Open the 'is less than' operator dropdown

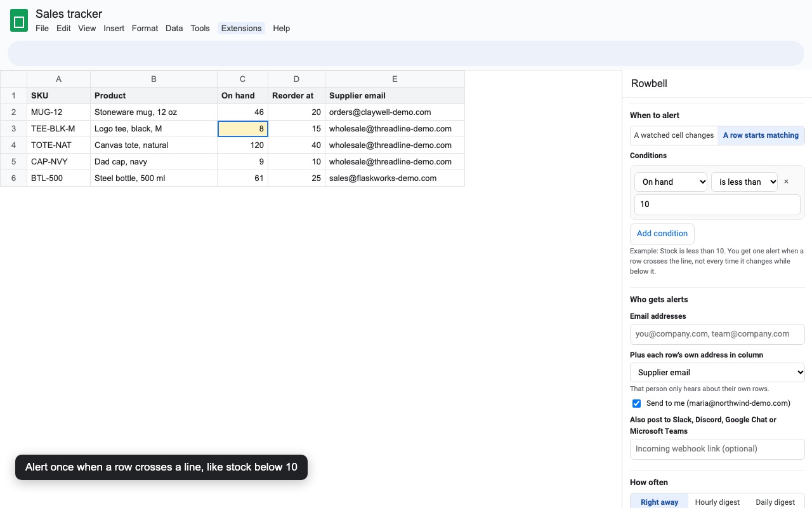pyautogui.click(x=744, y=182)
